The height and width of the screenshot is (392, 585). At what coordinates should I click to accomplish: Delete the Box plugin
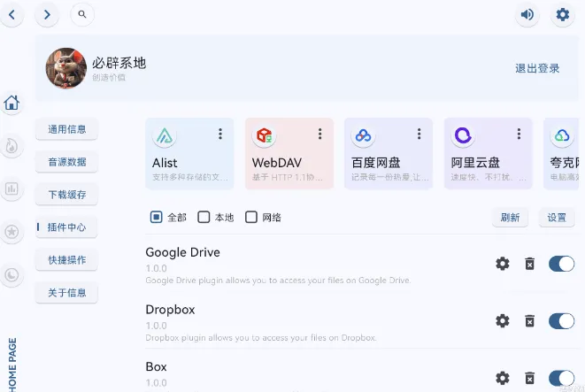tap(530, 378)
